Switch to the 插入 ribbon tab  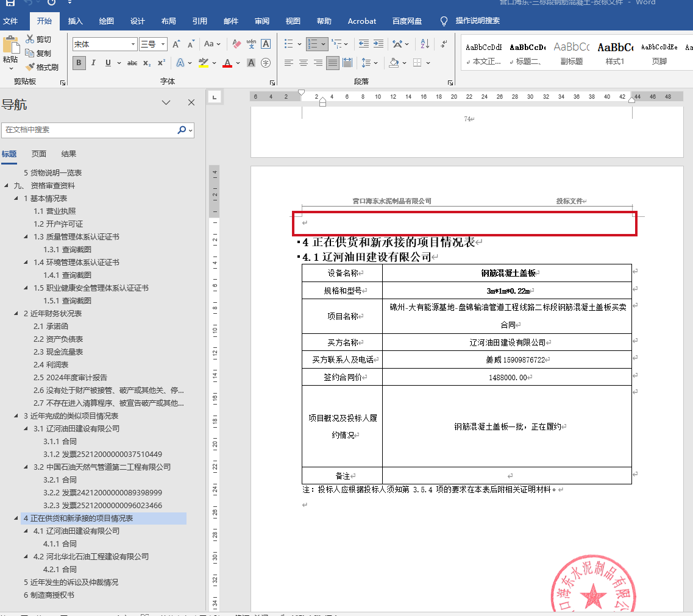point(75,21)
